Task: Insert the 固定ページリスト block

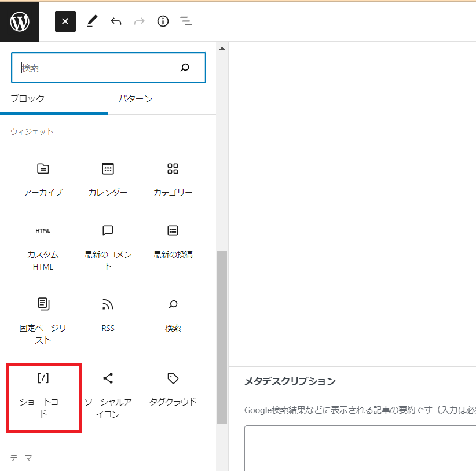Action: (43, 321)
